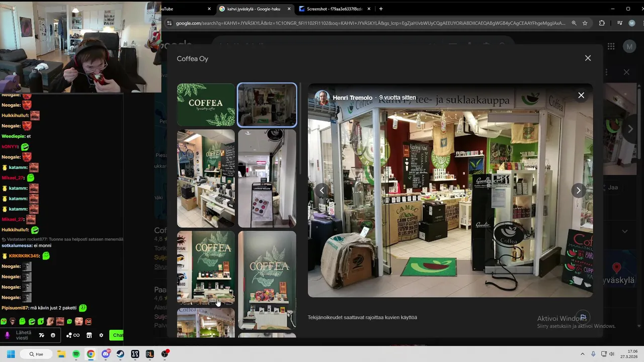
Task: Report this photo with the flag icon
Action: pyautogui.click(x=583, y=317)
